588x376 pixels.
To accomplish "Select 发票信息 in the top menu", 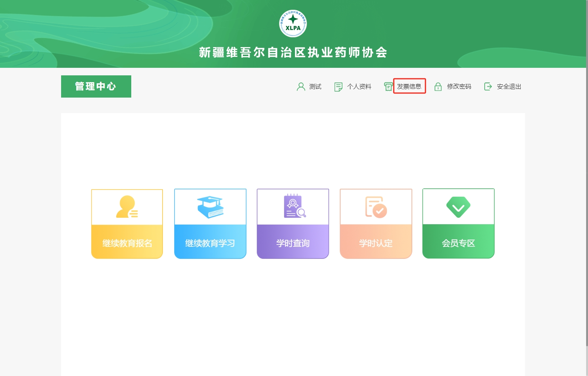I will coord(409,86).
